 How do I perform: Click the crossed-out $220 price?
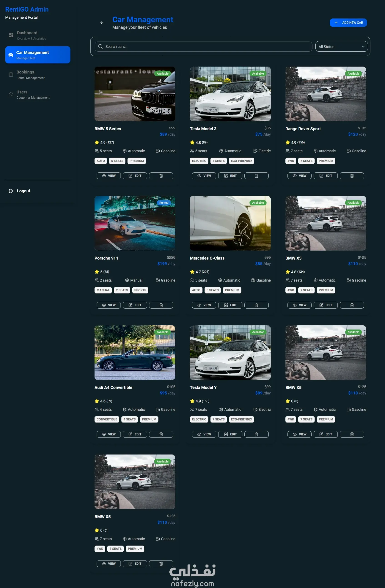(x=171, y=257)
